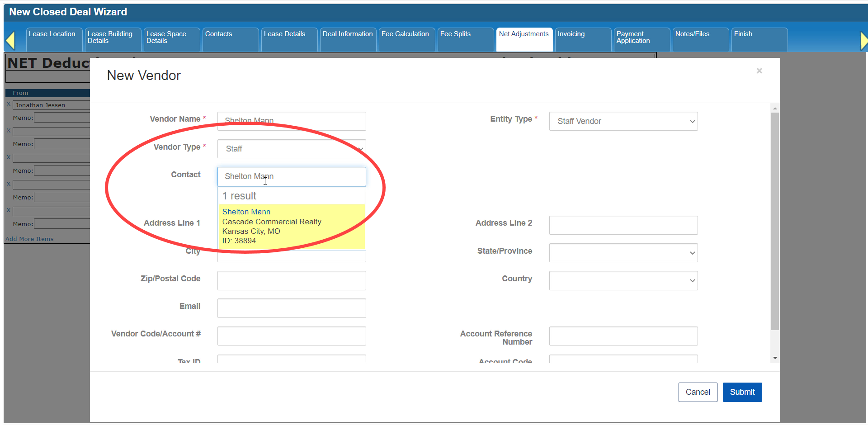Image resolution: width=868 pixels, height=426 pixels.
Task: Open the Vendor Type dropdown
Action: 291,149
